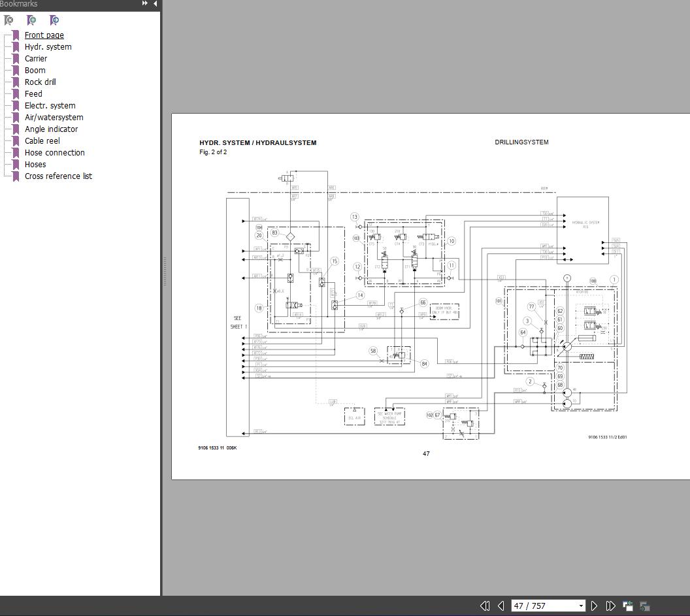Viewport: 690px width, 616px height.
Task: Open the Cross reference list bookmark
Action: click(x=58, y=176)
